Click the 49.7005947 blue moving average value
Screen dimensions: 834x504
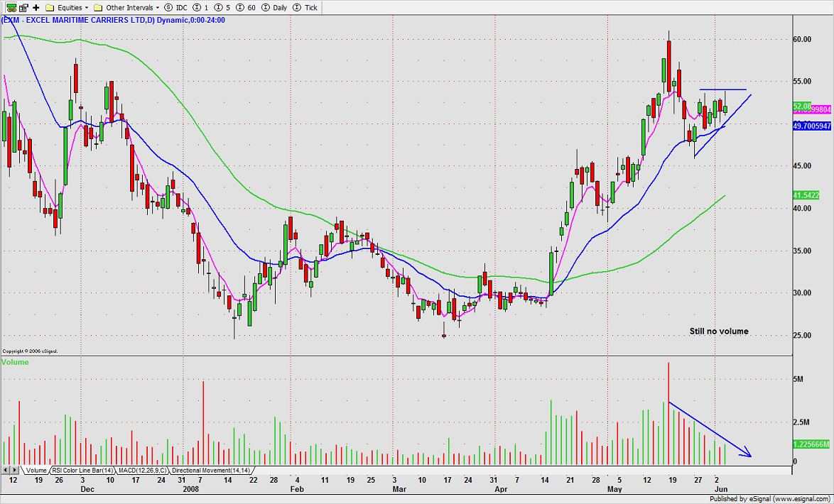tap(812, 126)
